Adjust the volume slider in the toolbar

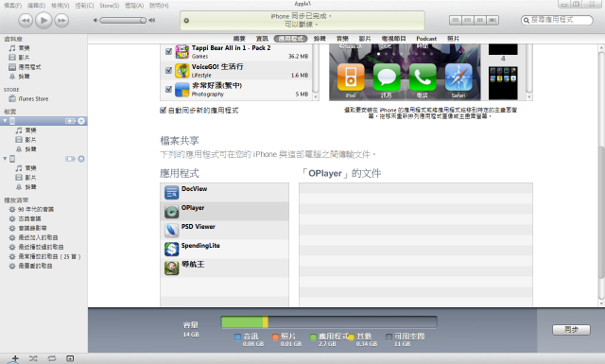pyautogui.click(x=123, y=20)
